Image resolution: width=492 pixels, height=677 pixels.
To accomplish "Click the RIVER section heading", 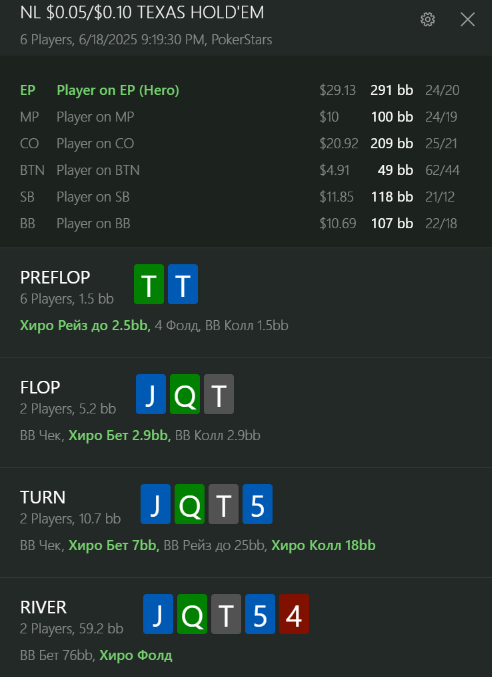I will click(x=43, y=607).
